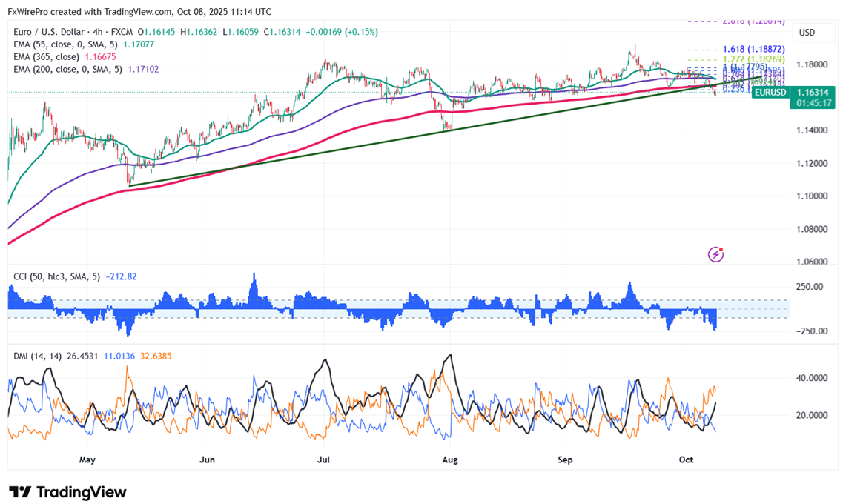Click the 250.00 CCI scale label

click(810, 286)
